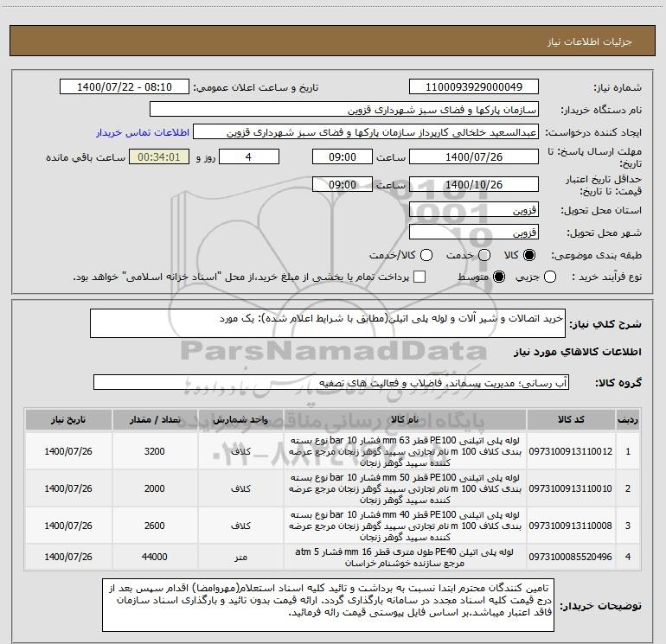The width and height of the screenshot is (666, 644).
Task: Click the general need description text box
Action: 328,323
